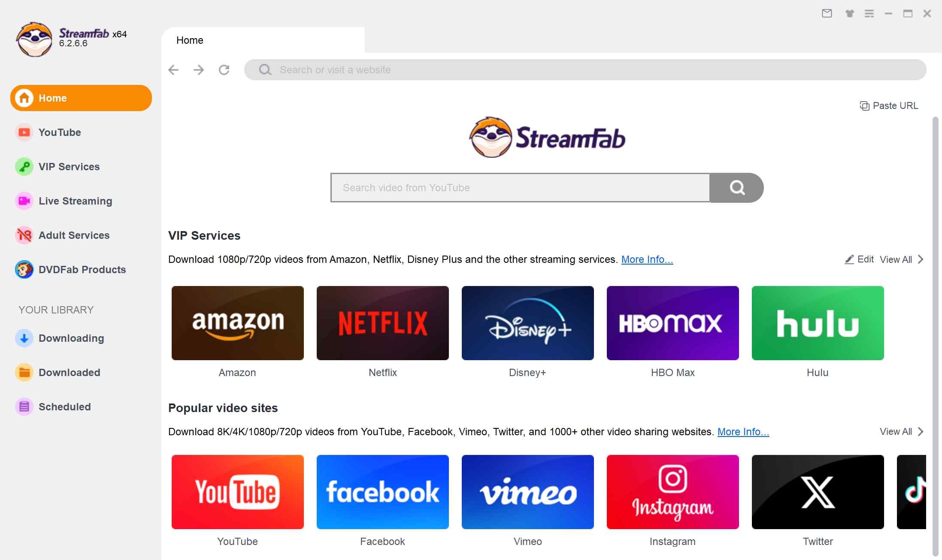Screen dimensions: 942x560
Task: Switch to the Home tab
Action: pyautogui.click(x=190, y=40)
